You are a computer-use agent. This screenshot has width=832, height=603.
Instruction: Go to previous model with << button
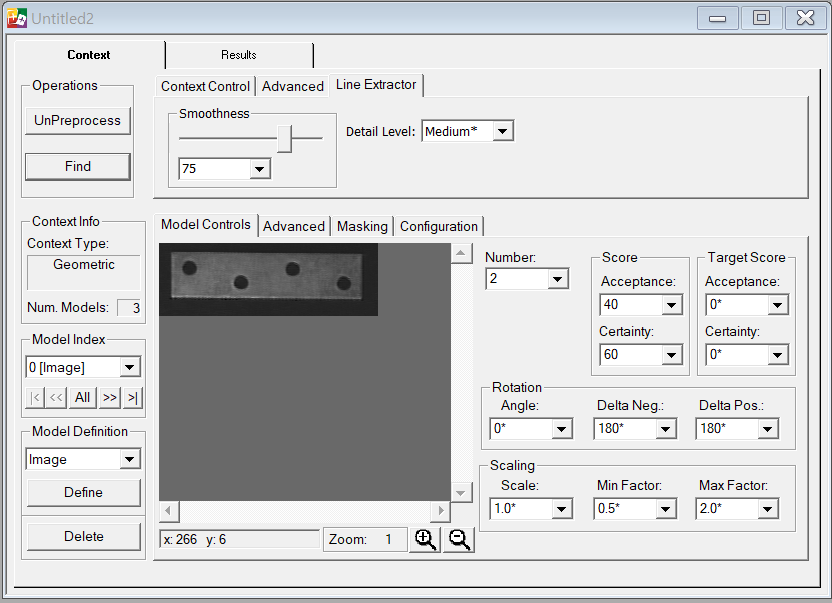56,398
